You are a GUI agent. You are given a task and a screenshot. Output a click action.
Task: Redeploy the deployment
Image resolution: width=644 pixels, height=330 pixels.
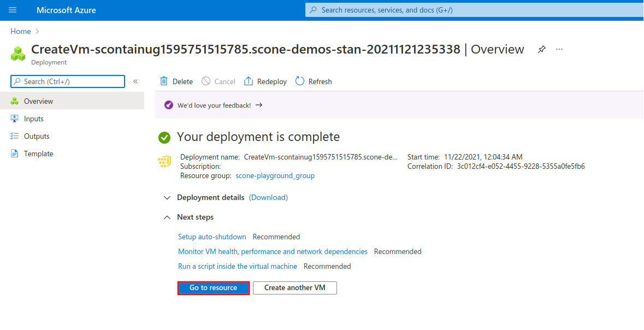(265, 81)
